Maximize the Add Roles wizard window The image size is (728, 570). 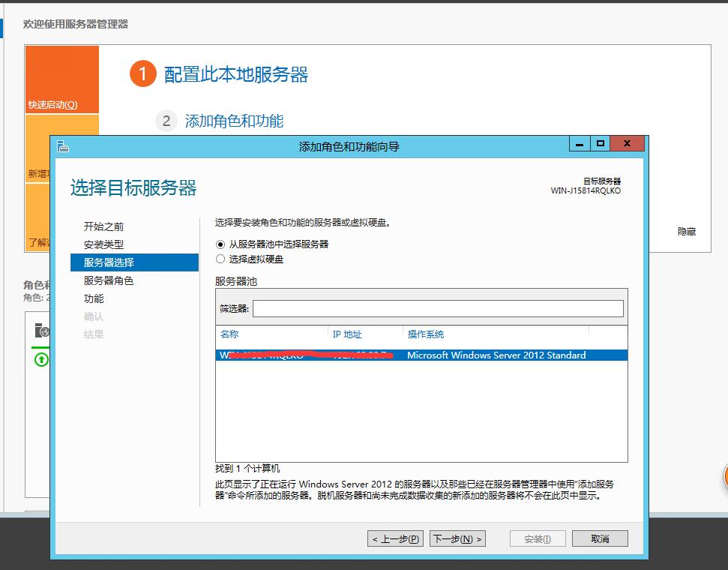pyautogui.click(x=600, y=143)
